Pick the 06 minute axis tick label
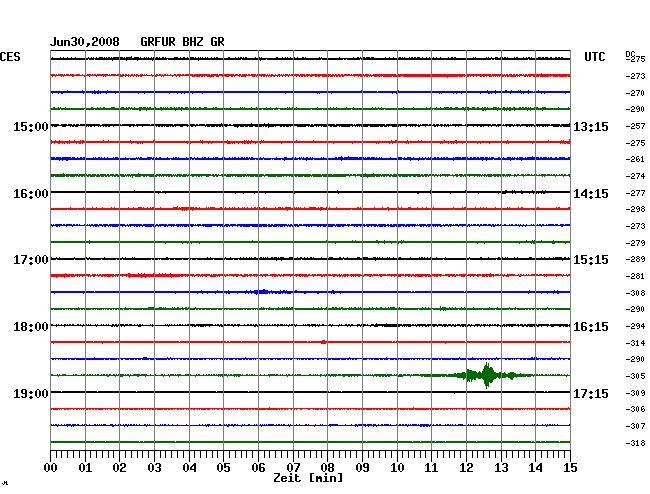 coord(258,468)
